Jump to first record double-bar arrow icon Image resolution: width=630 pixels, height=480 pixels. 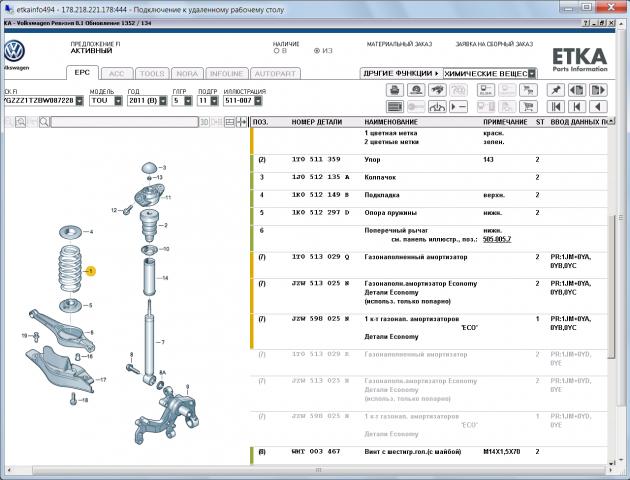pyautogui.click(x=556, y=107)
